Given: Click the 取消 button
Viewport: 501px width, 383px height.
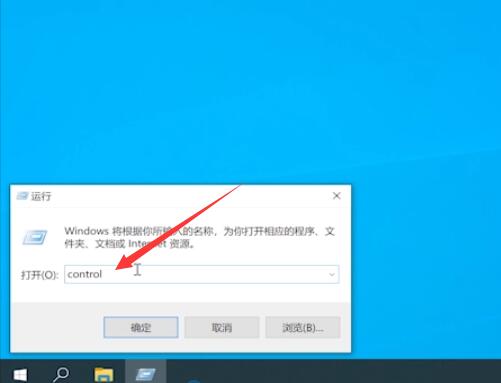Looking at the screenshot, I should pyautogui.click(x=222, y=327).
